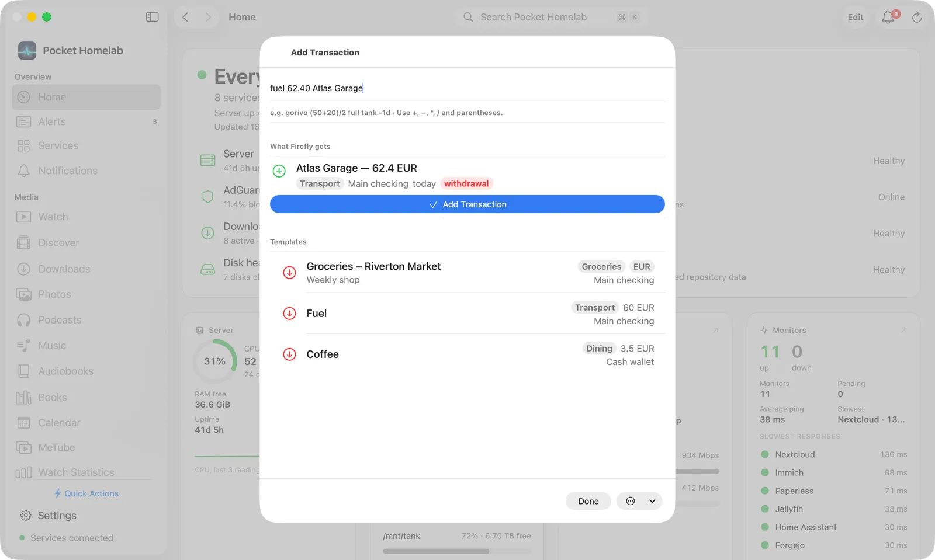935x560 pixels.
Task: Select the Coffee template row
Action: coord(467,354)
